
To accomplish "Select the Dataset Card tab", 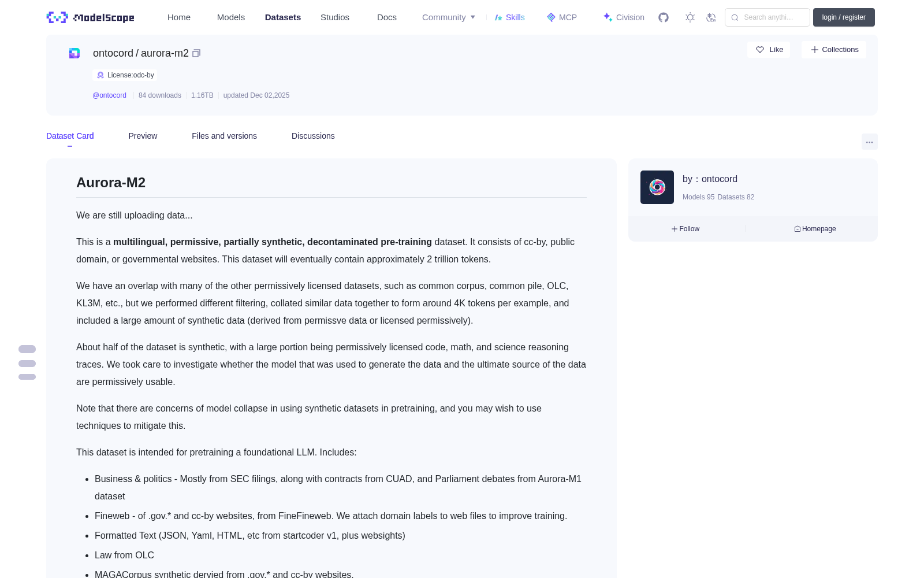I will 70,136.
